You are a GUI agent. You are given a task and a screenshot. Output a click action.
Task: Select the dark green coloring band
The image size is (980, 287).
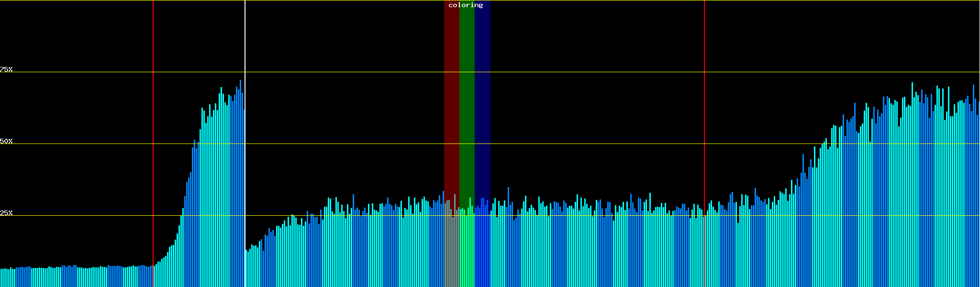pos(467,96)
